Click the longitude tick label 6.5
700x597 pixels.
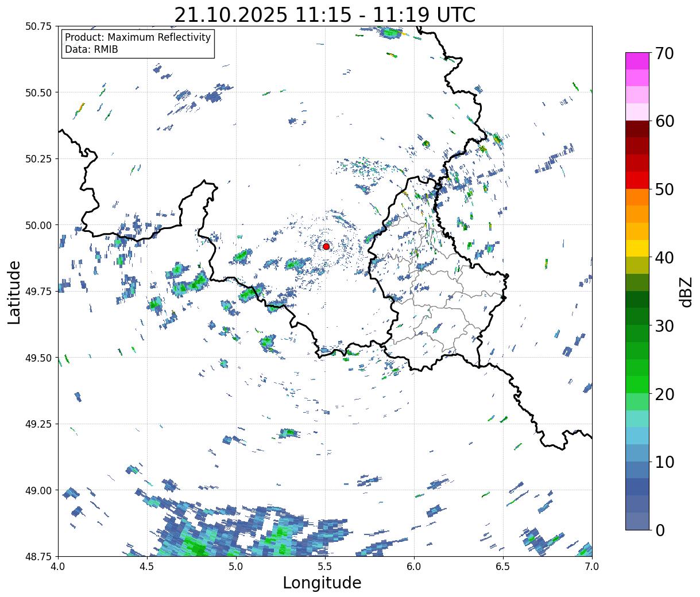[x=503, y=566]
